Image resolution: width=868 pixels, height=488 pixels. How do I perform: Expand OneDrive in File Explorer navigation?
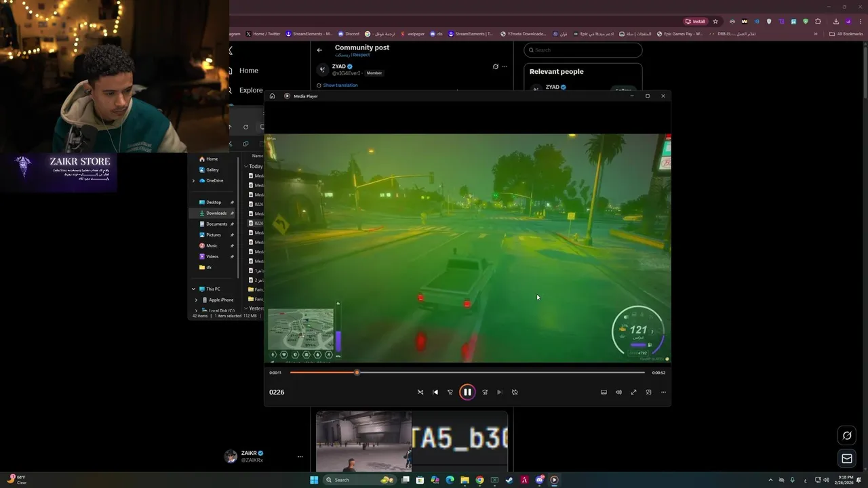[193, 180]
